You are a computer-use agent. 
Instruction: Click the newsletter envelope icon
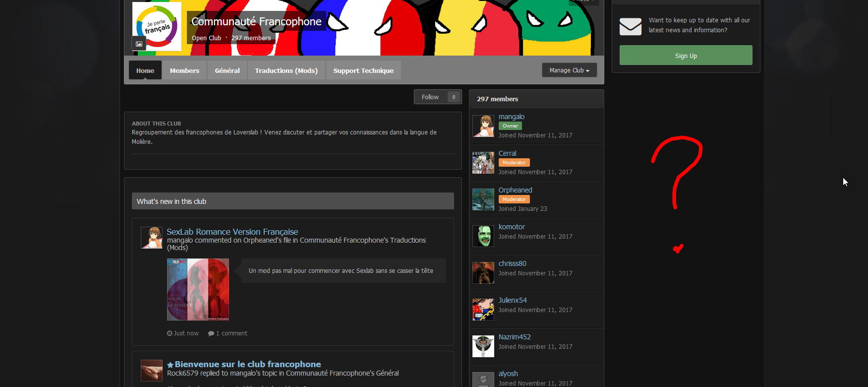(631, 26)
